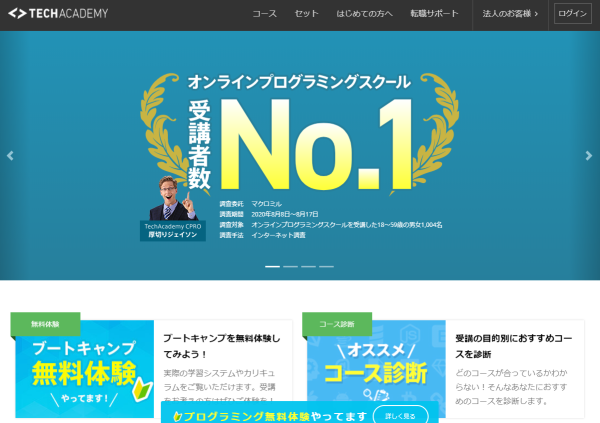Click description どのコースが合っているかわから text
600x423 pixels.
tap(511, 387)
